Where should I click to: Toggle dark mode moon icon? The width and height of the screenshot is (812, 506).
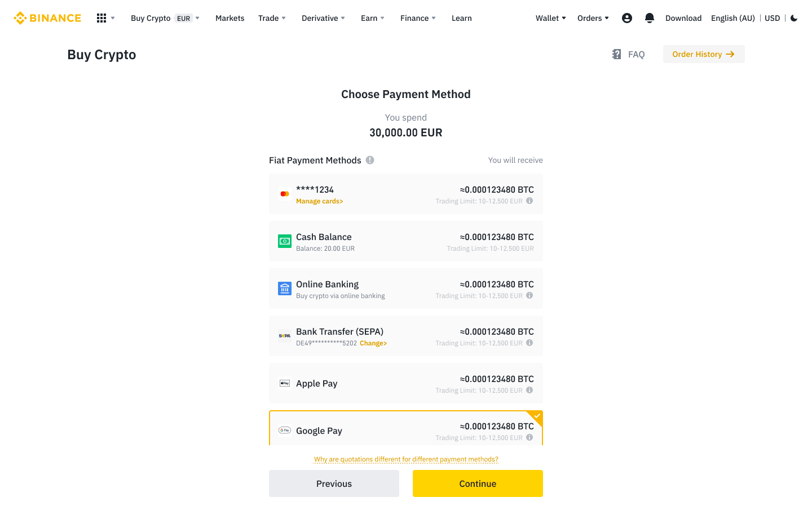click(794, 18)
